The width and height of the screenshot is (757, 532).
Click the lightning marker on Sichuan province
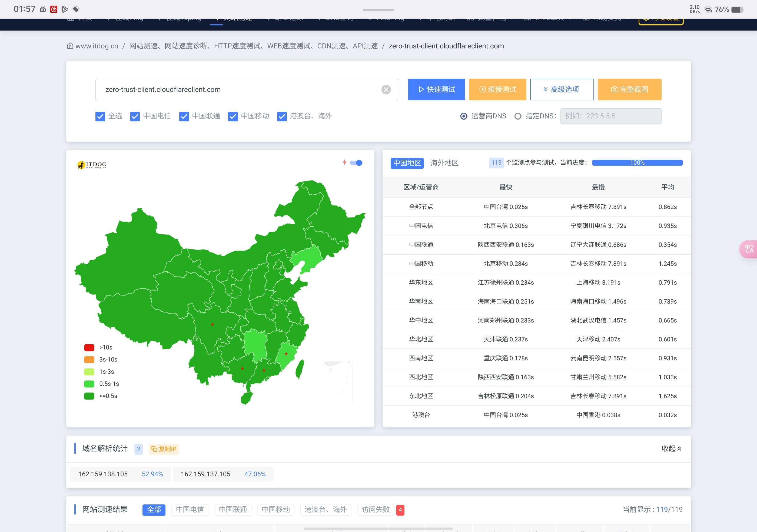click(212, 324)
